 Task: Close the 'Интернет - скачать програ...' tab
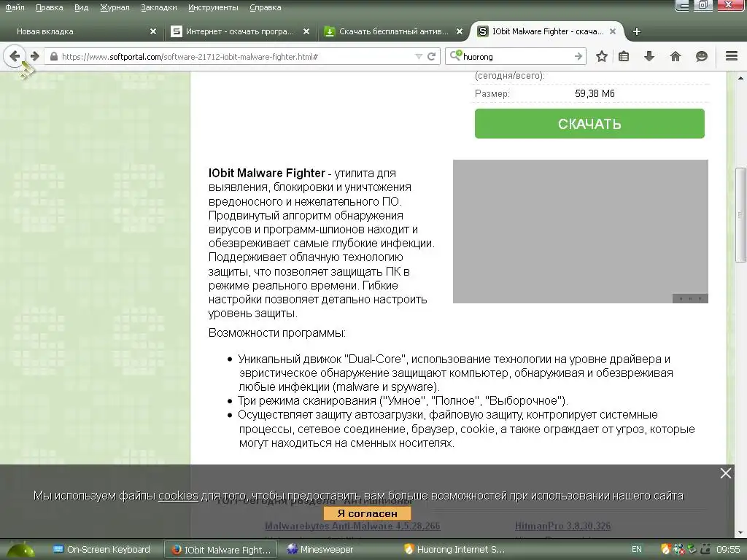pos(306,31)
